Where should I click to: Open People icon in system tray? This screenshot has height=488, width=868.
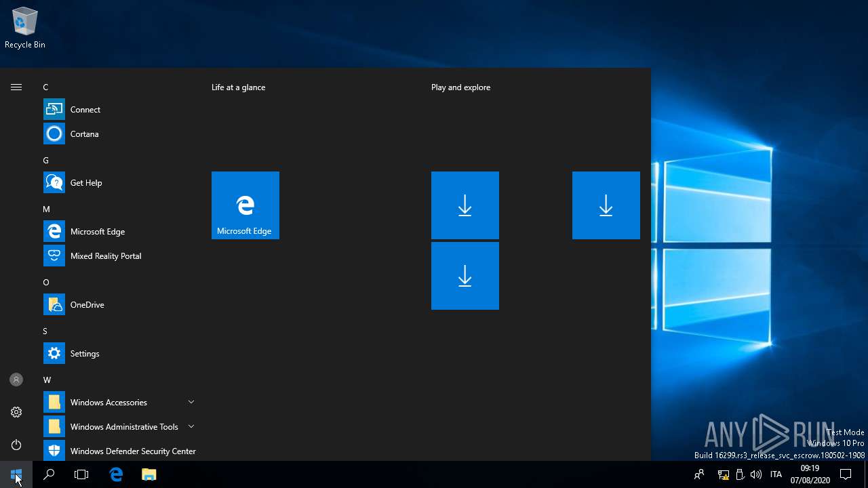tap(699, 474)
